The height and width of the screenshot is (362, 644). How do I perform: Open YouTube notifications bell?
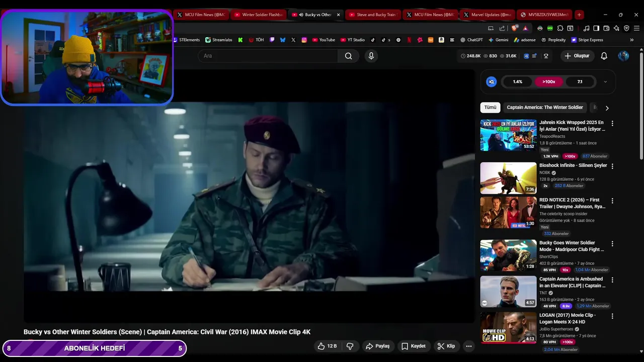[604, 56]
